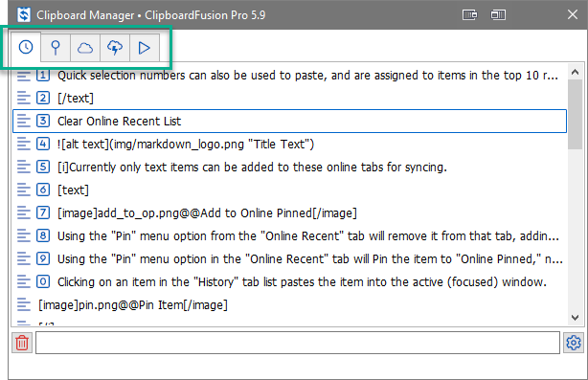Click quick selection number 2 badge

[x=43, y=99]
